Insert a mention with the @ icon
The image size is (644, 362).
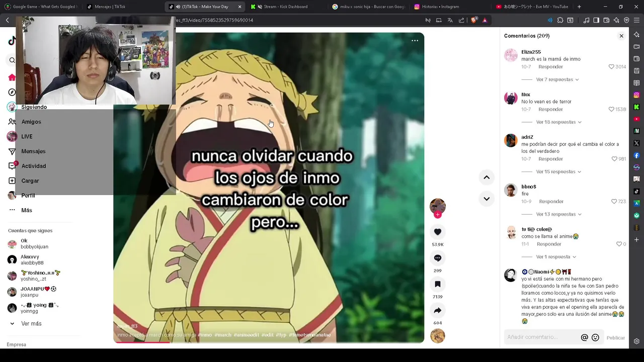click(584, 337)
